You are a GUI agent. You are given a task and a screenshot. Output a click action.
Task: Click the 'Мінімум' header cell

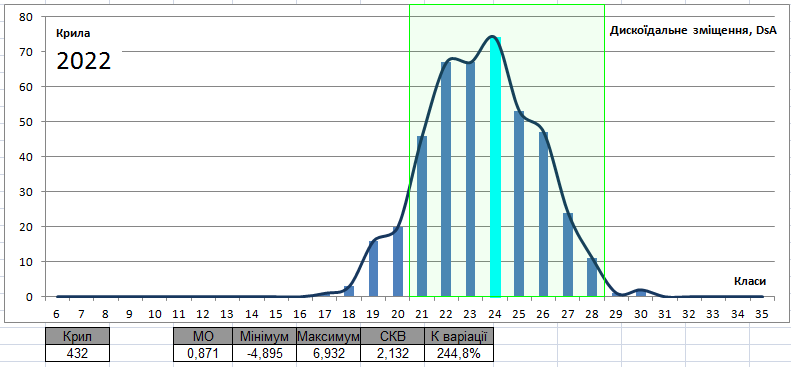pos(264,336)
